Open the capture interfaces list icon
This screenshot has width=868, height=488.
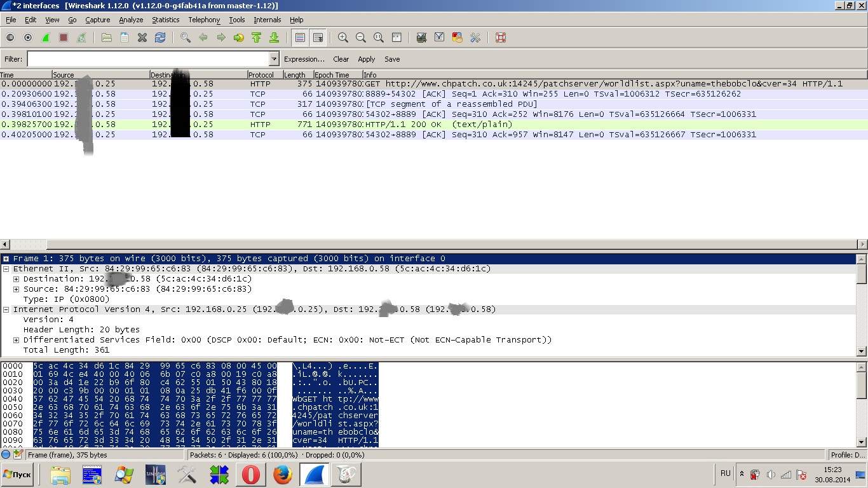pyautogui.click(x=10, y=38)
